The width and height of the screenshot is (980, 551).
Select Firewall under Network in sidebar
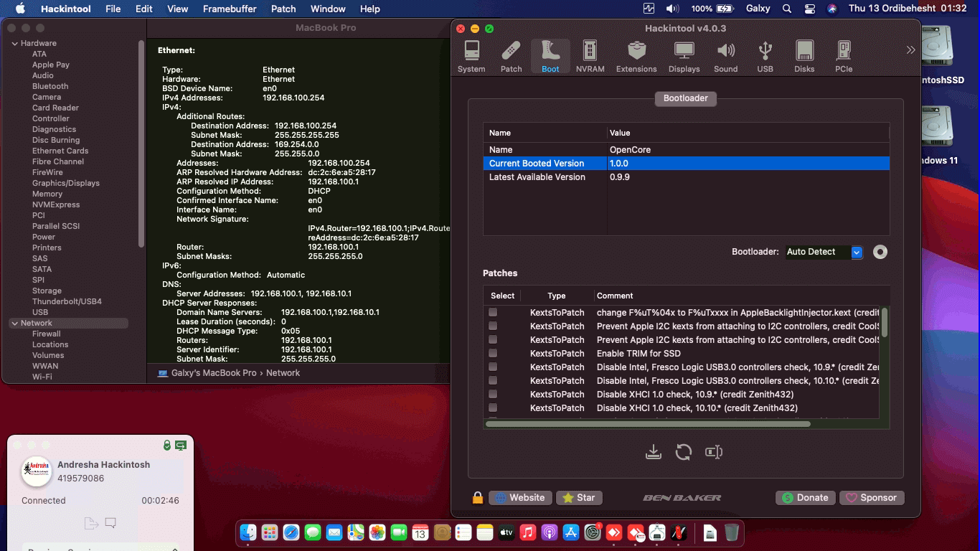tap(47, 334)
